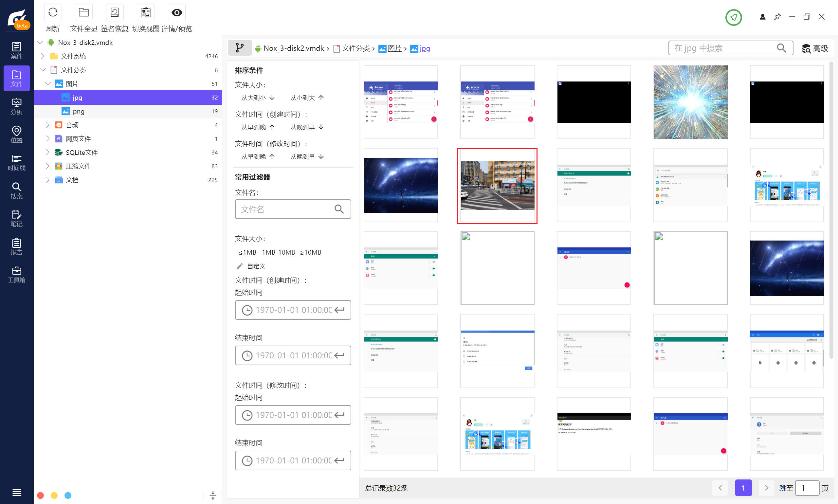Expand the 文档 tree node
The width and height of the screenshot is (838, 504).
(x=47, y=180)
